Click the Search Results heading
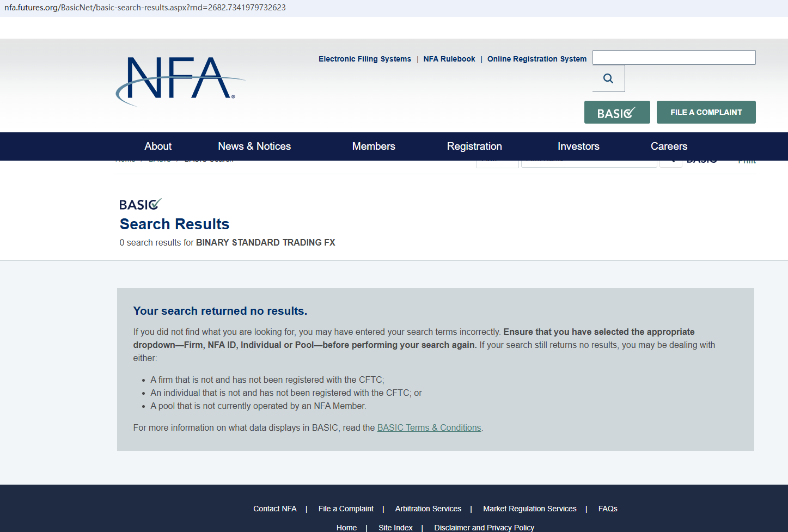788x532 pixels. pos(174,224)
